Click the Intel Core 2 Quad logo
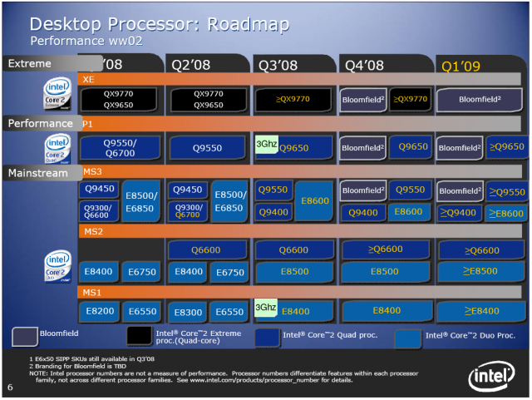Viewport: 532px width, 400px height. coord(57,148)
